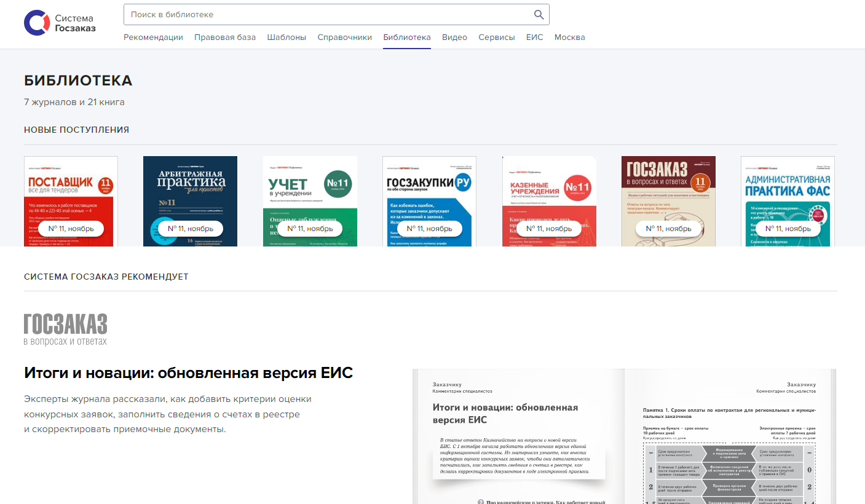Click the СИСТЕМА ГОСЗАКАЗ РЕКОМЕНДУЕТ heading
The height and width of the screenshot is (504, 865).
point(106,277)
